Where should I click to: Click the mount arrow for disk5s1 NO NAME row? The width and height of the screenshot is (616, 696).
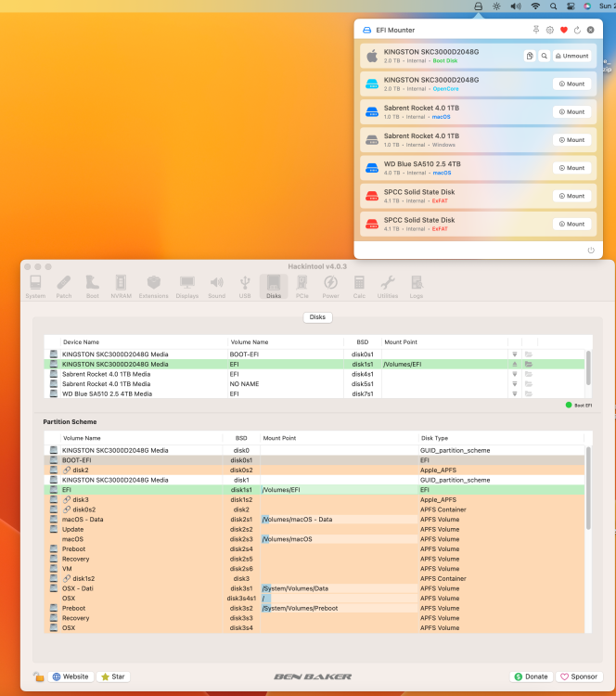pos(515,384)
